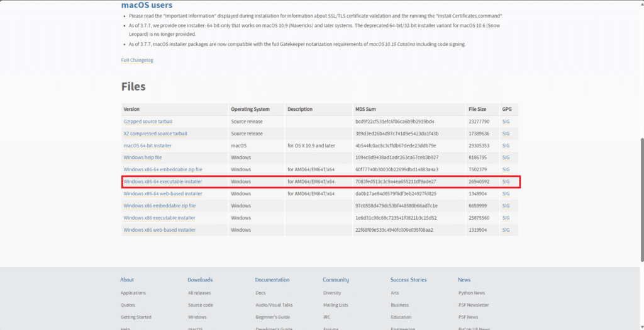Open the Docs footer link
644x330 pixels.
(260, 293)
